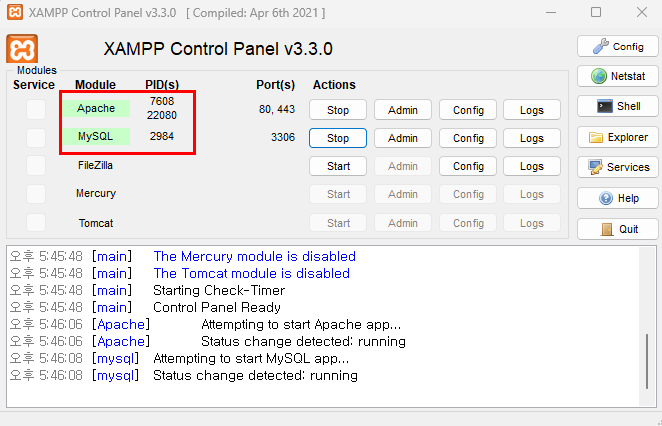The image size is (662, 426).
Task: Open Apache Admin page
Action: coord(402,109)
